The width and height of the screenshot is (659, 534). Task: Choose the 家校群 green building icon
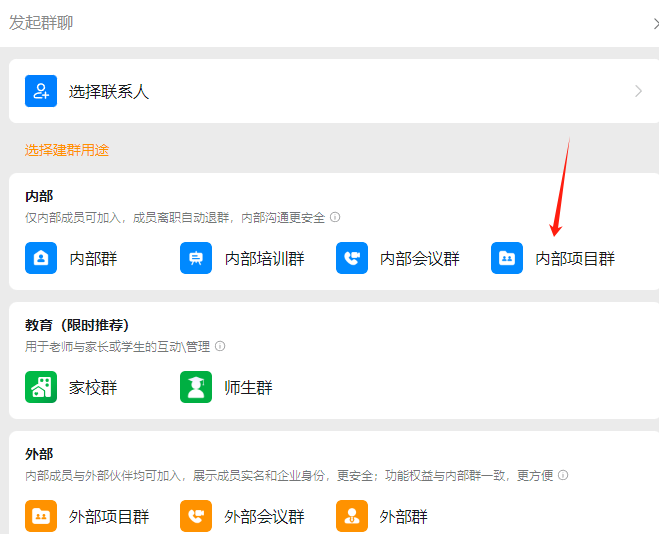pyautogui.click(x=41, y=387)
